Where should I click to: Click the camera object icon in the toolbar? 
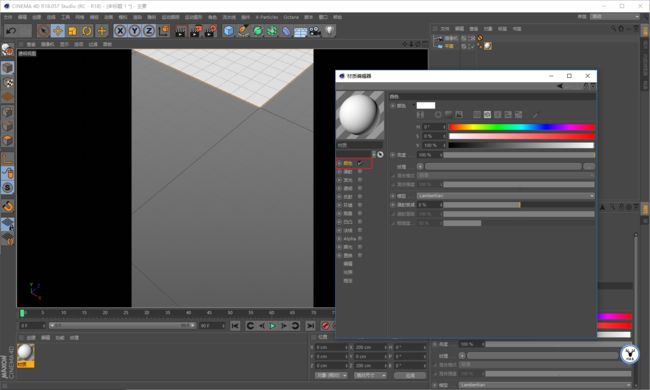point(315,31)
